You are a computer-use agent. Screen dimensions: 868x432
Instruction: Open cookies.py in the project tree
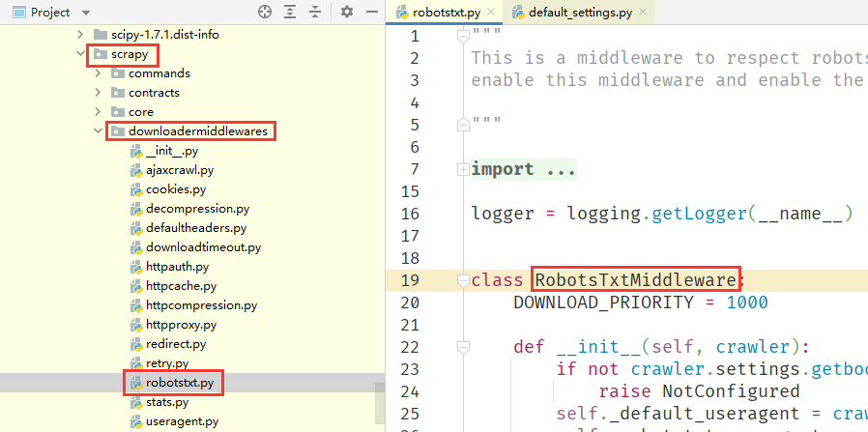[x=175, y=189]
